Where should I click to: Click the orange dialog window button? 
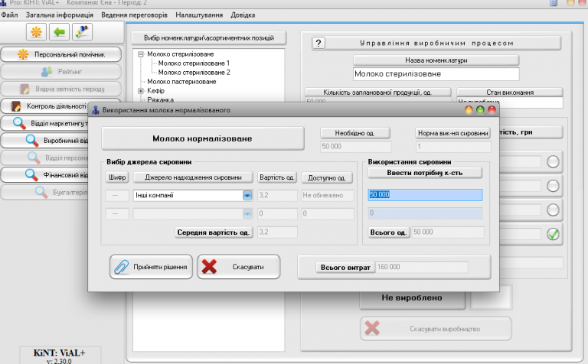tap(469, 109)
